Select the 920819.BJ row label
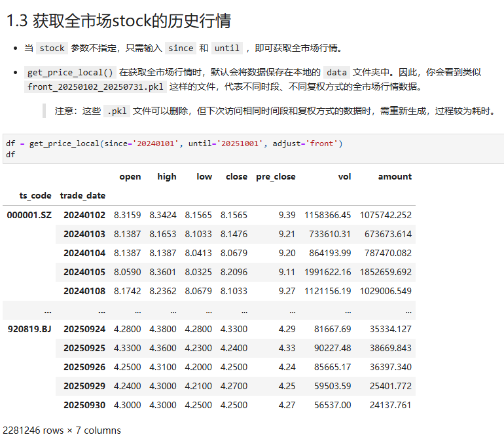The width and height of the screenshot is (504, 439). pyautogui.click(x=29, y=329)
